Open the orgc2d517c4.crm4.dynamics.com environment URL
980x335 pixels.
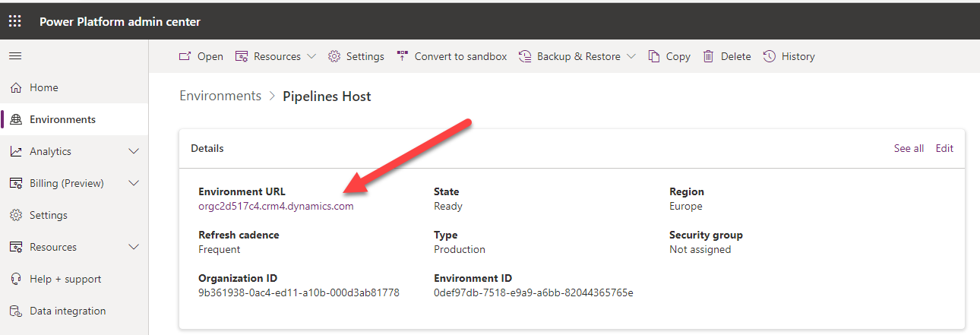[x=276, y=206]
